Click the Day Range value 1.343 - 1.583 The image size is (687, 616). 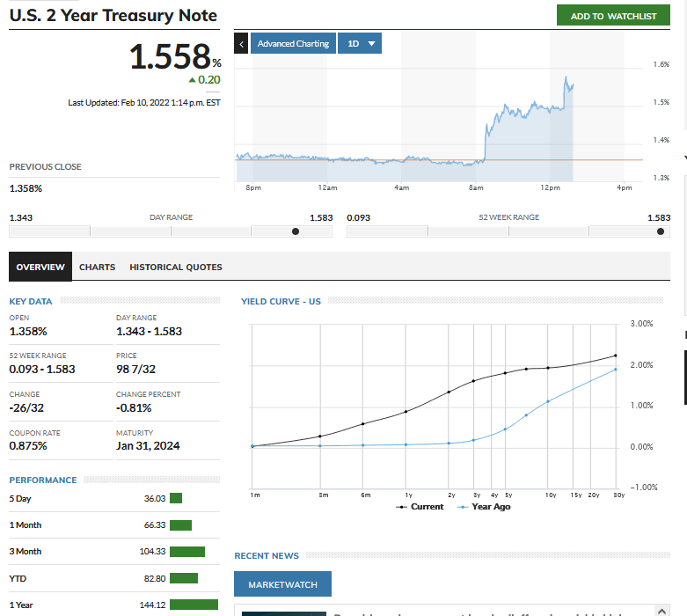click(x=149, y=332)
